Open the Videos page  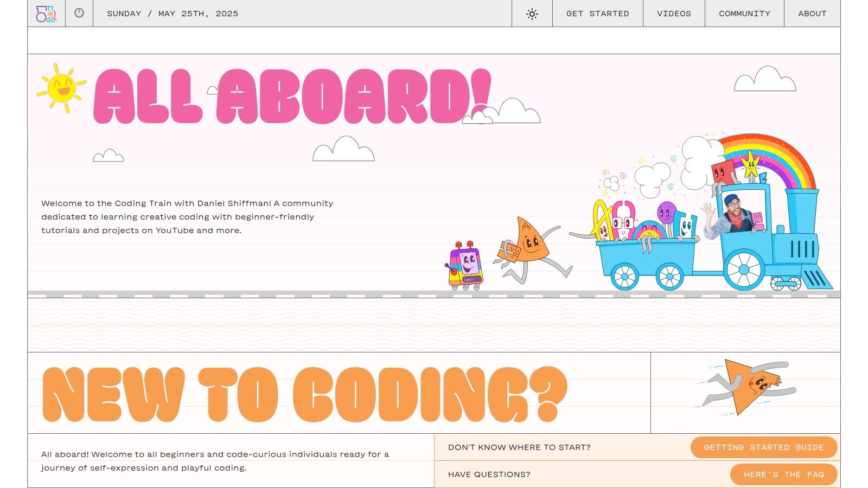coord(674,14)
